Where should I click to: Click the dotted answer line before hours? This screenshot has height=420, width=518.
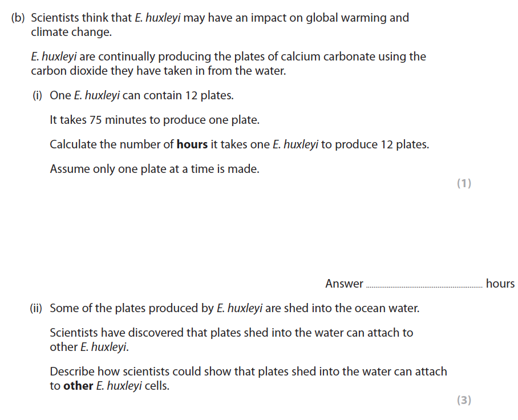click(x=423, y=285)
